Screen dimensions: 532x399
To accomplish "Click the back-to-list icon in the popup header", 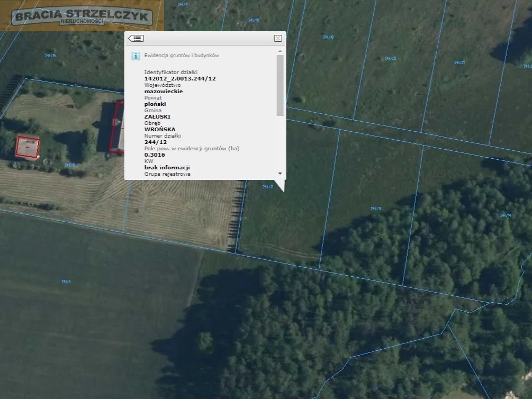I will 136,39.
